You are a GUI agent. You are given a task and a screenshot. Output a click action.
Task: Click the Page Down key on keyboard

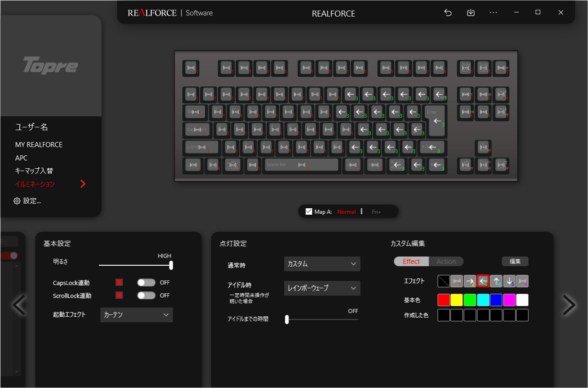pyautogui.click(x=501, y=112)
